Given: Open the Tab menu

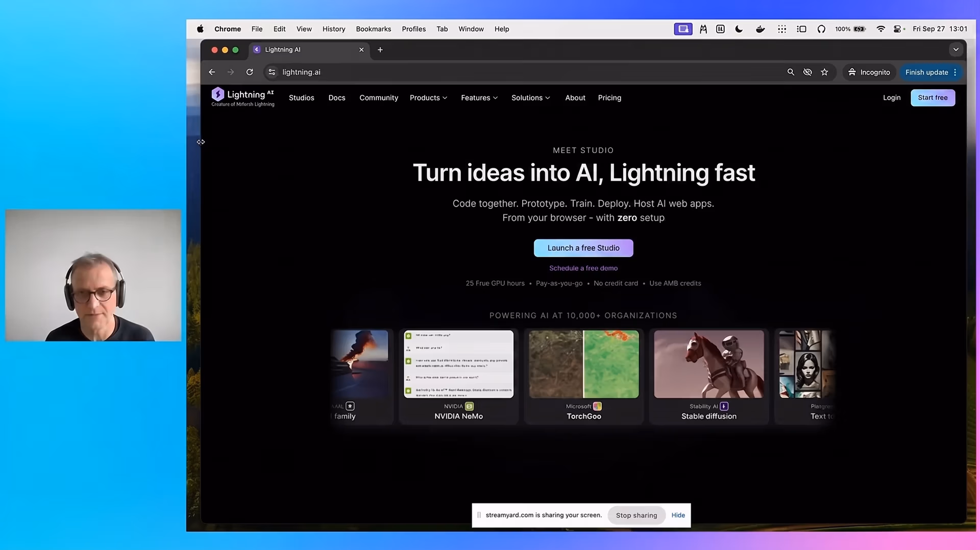Looking at the screenshot, I should coord(442,29).
